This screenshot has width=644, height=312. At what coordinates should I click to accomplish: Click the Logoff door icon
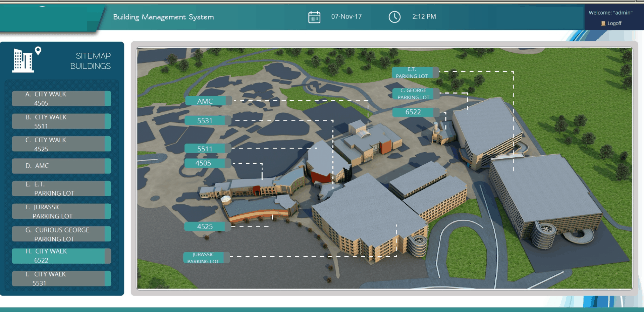tap(603, 23)
